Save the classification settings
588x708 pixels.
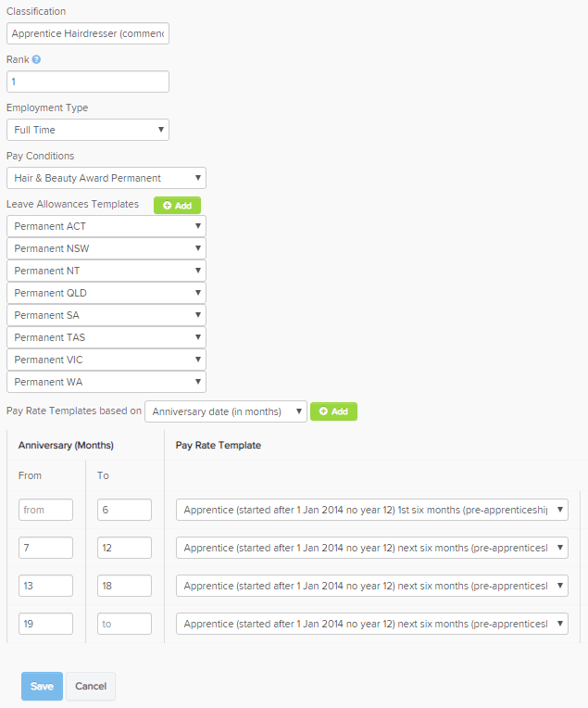click(x=42, y=686)
